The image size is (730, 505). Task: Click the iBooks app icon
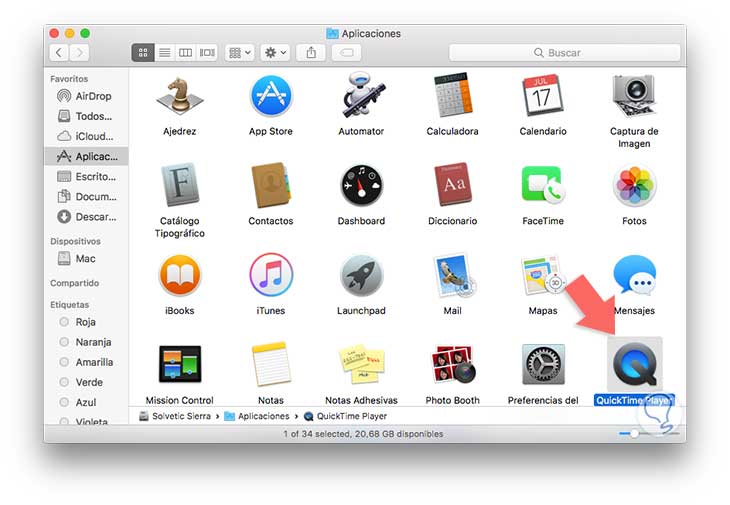(x=180, y=276)
